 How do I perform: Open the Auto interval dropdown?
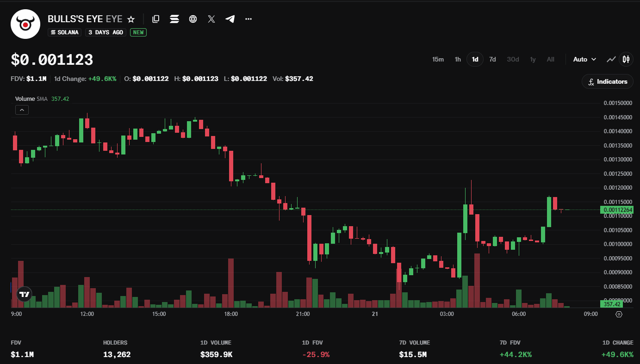coord(584,59)
